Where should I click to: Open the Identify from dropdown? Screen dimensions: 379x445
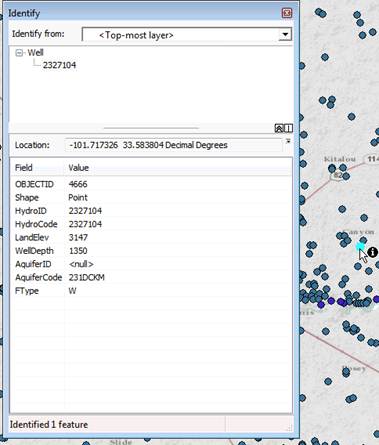(x=285, y=34)
